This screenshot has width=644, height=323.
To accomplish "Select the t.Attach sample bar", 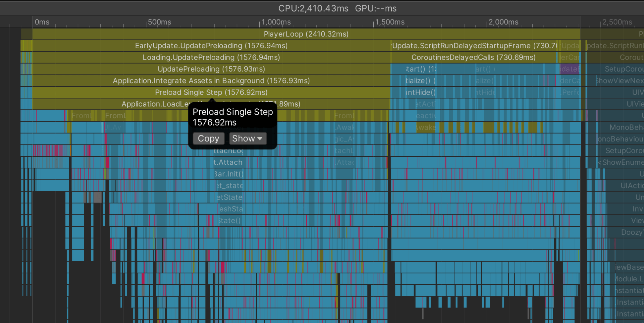I will [x=228, y=162].
